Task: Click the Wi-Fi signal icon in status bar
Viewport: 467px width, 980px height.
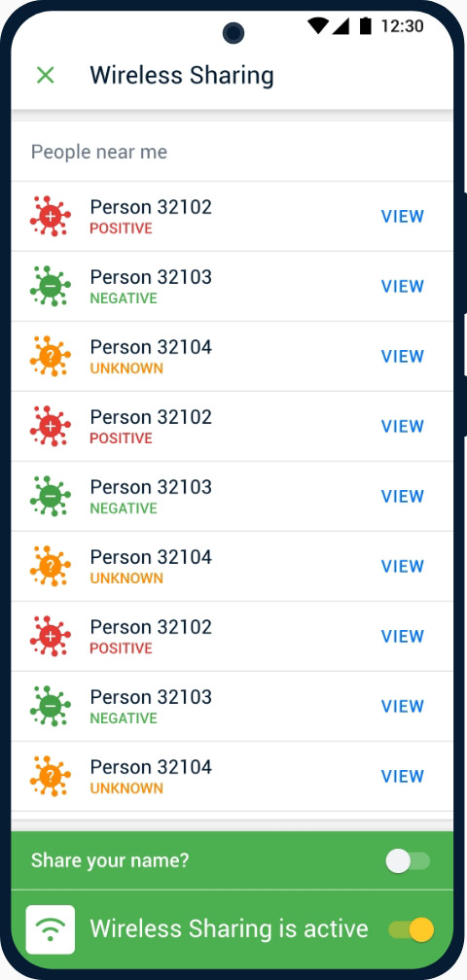Action: (318, 25)
